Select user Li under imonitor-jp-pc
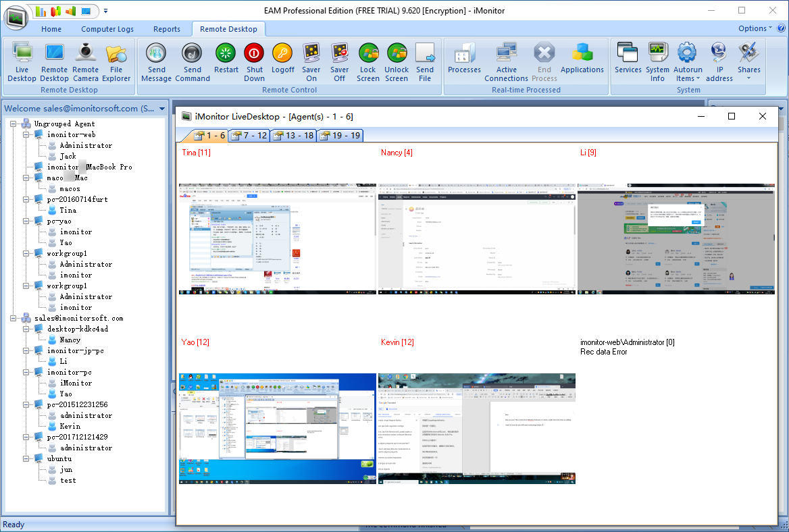789x532 pixels. [63, 361]
